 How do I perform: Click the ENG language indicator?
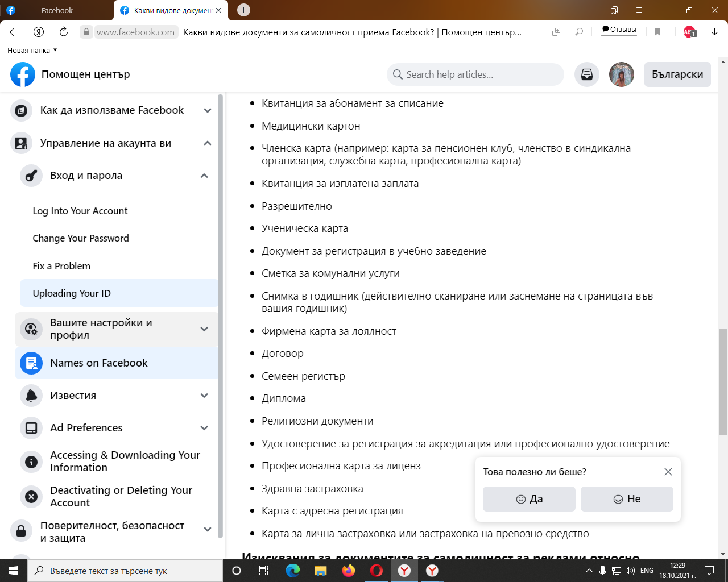[647, 571]
